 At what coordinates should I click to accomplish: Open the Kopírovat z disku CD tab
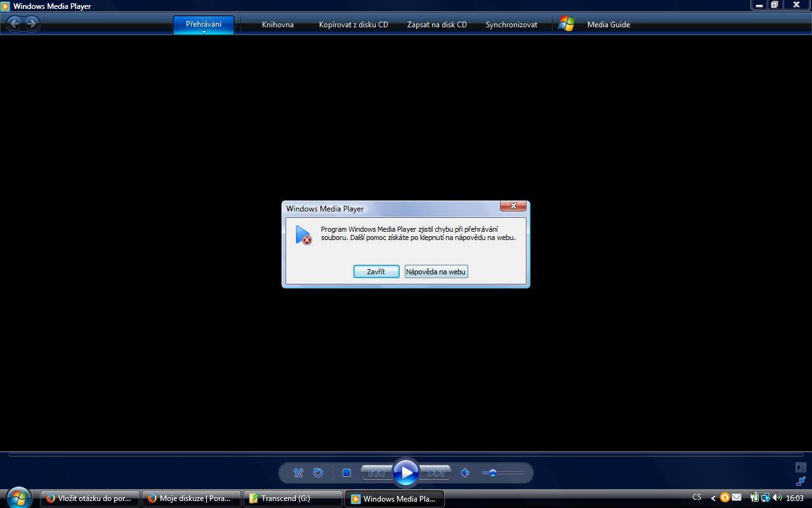pos(353,25)
